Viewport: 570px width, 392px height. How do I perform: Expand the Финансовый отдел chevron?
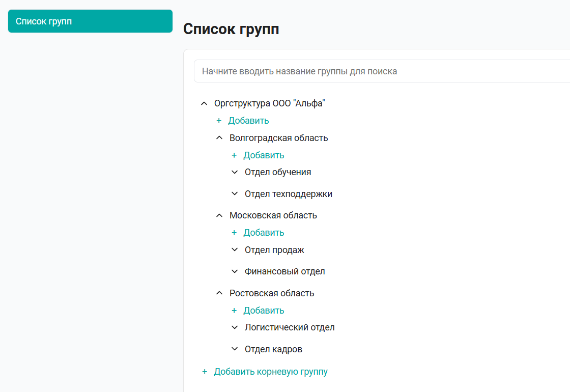(235, 272)
